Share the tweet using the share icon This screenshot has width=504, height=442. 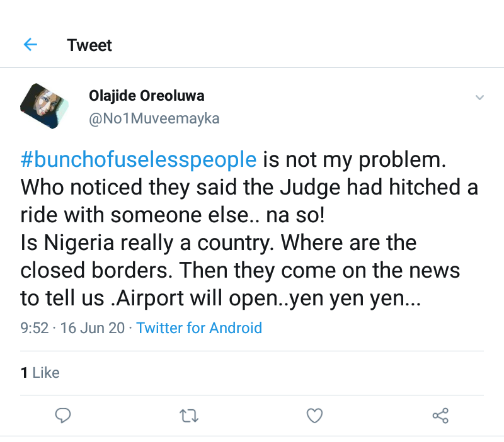click(440, 416)
